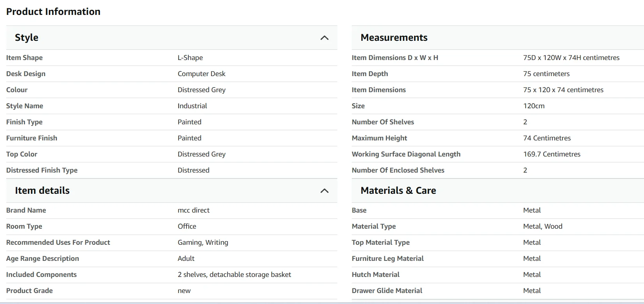Viewport: 644px width, 304px height.
Task: Click the Item details header title
Action: (42, 191)
